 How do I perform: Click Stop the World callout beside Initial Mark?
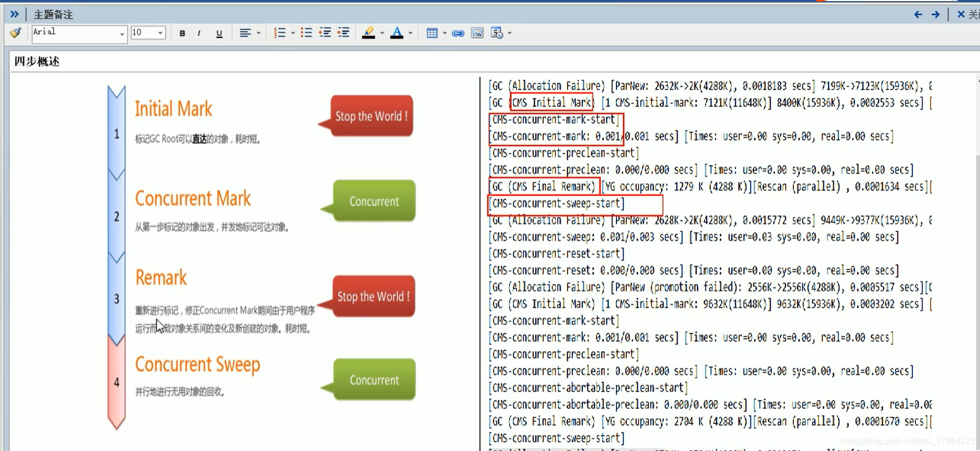372,116
